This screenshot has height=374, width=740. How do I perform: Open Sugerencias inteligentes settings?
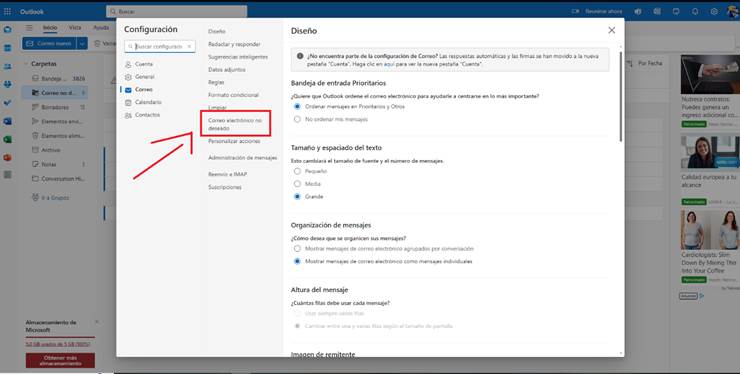point(238,57)
